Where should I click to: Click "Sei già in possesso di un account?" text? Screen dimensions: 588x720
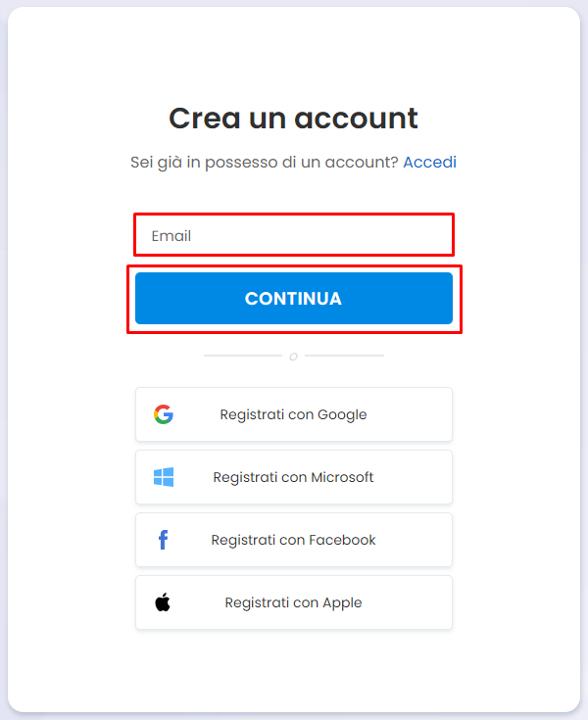point(265,162)
